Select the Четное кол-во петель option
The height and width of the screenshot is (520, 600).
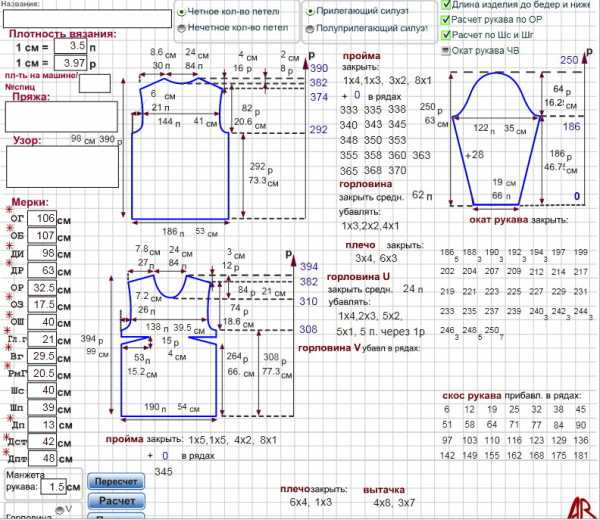click(181, 12)
